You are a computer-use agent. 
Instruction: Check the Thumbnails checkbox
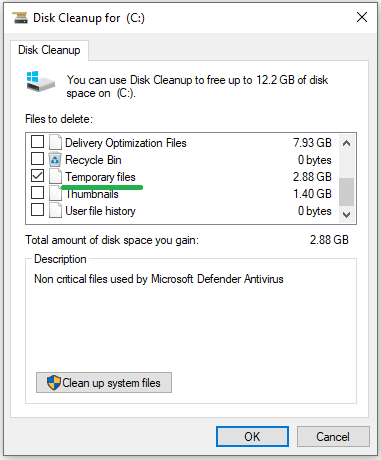pos(37,193)
